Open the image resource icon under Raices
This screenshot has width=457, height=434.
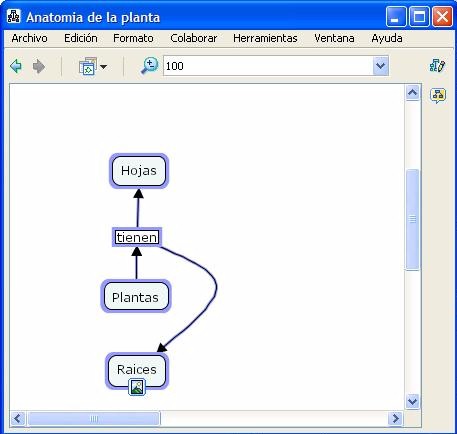[137, 387]
